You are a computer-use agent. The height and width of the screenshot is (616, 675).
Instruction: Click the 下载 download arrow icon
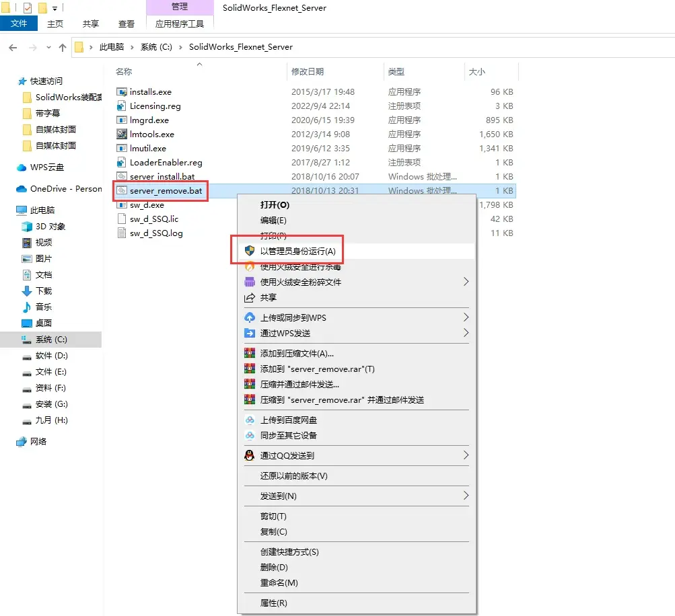point(27,291)
